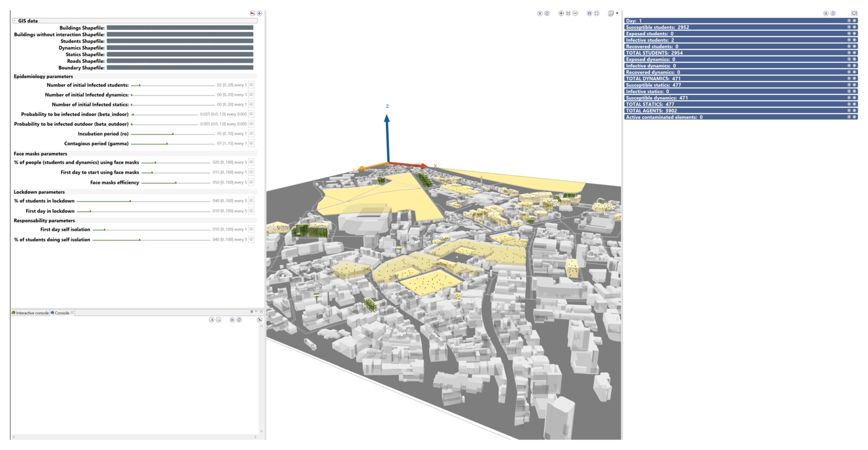Collapse the GIS data section

(x=15, y=21)
